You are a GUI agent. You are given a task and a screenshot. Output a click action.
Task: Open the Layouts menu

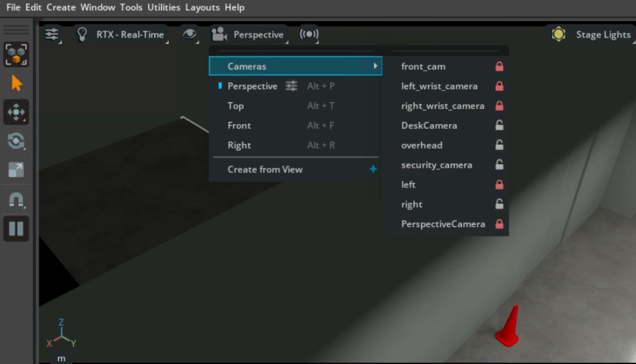202,7
